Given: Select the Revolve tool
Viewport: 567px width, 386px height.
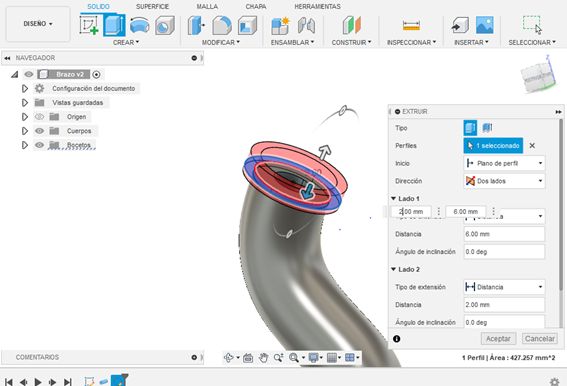Looking at the screenshot, I should (140, 25).
